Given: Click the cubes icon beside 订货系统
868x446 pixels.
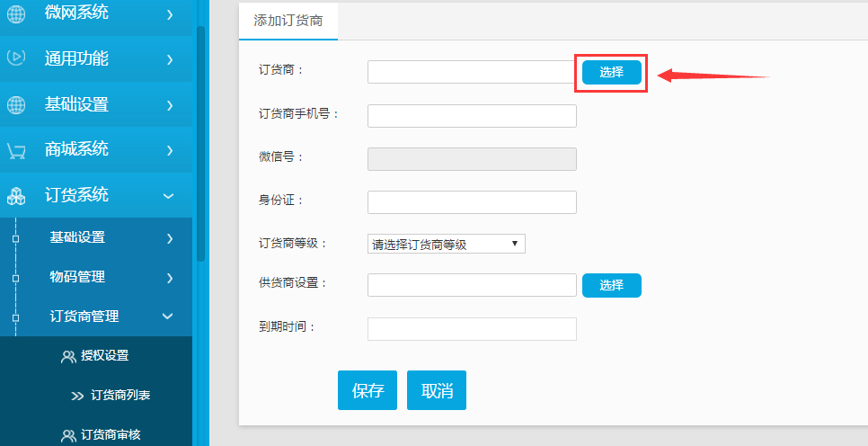Looking at the screenshot, I should tap(16, 196).
